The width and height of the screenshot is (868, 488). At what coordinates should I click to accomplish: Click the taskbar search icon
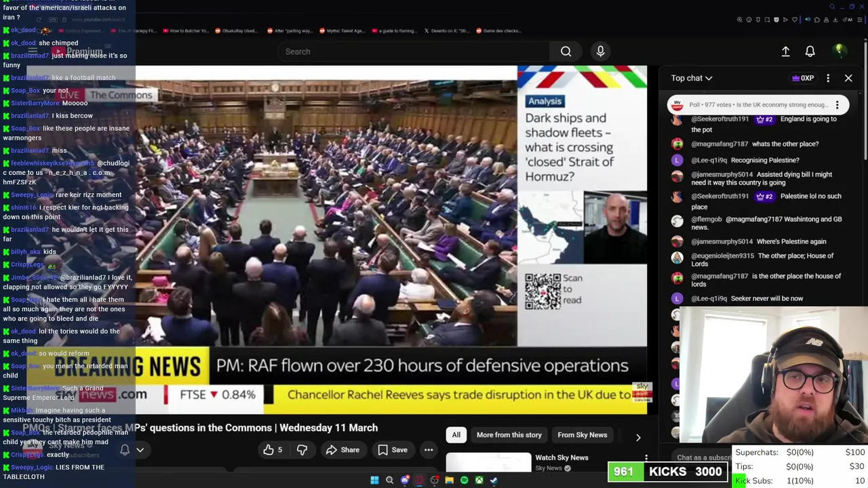tap(389, 481)
